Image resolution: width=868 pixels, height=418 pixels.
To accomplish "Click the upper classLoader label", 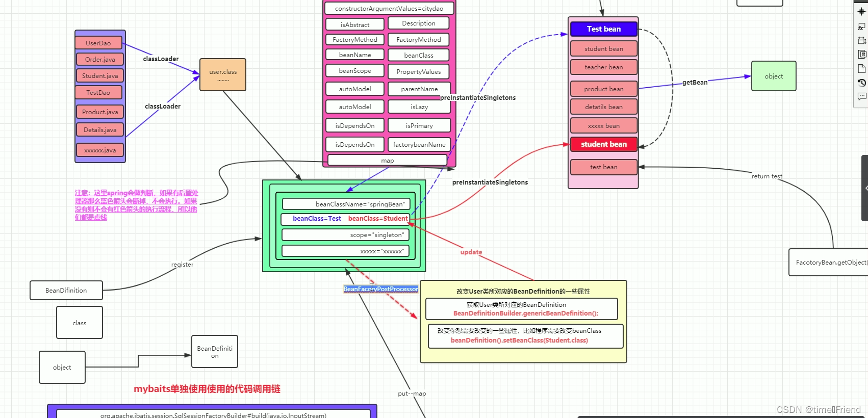I will pos(161,59).
